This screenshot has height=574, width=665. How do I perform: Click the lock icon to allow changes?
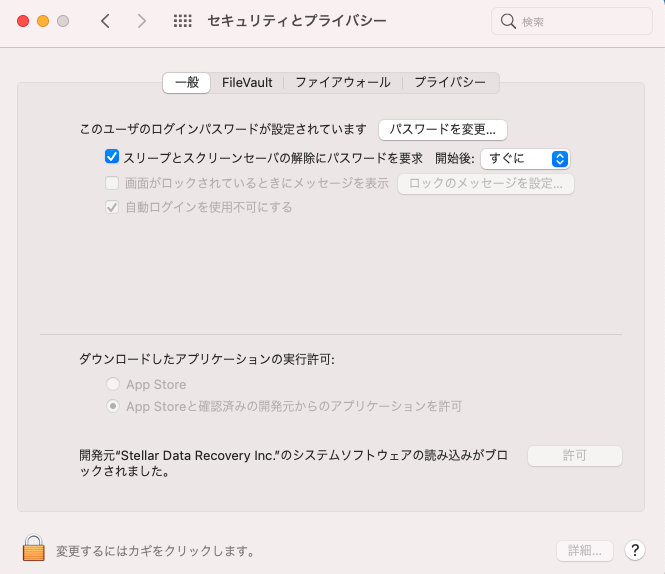tap(34, 548)
